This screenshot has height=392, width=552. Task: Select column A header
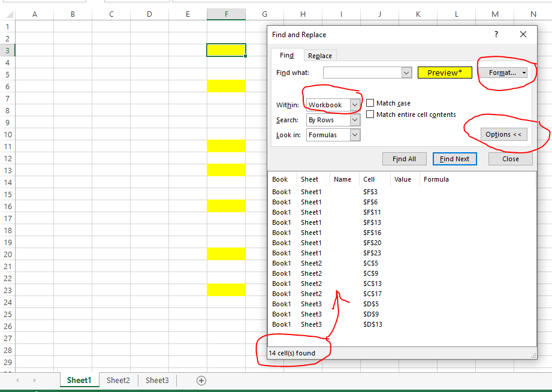click(x=35, y=14)
